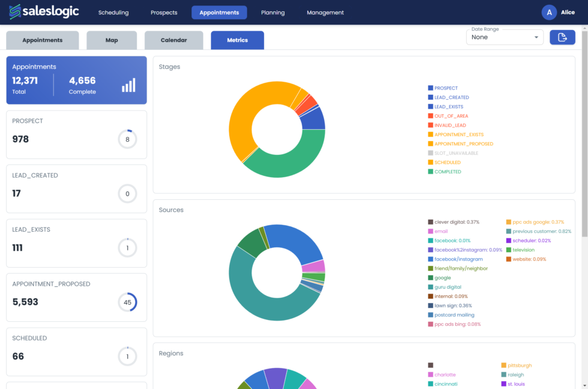Open the Scheduling section
588x389 pixels.
[113, 13]
